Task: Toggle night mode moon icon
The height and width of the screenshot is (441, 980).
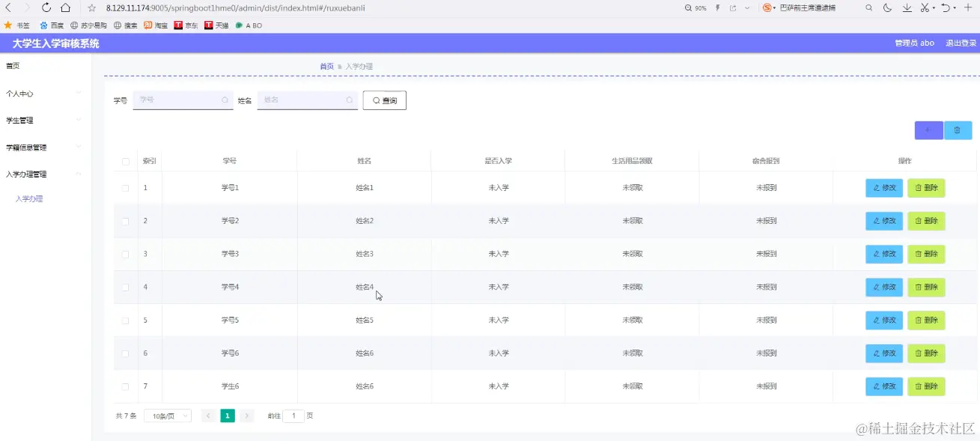Action: tap(888, 7)
